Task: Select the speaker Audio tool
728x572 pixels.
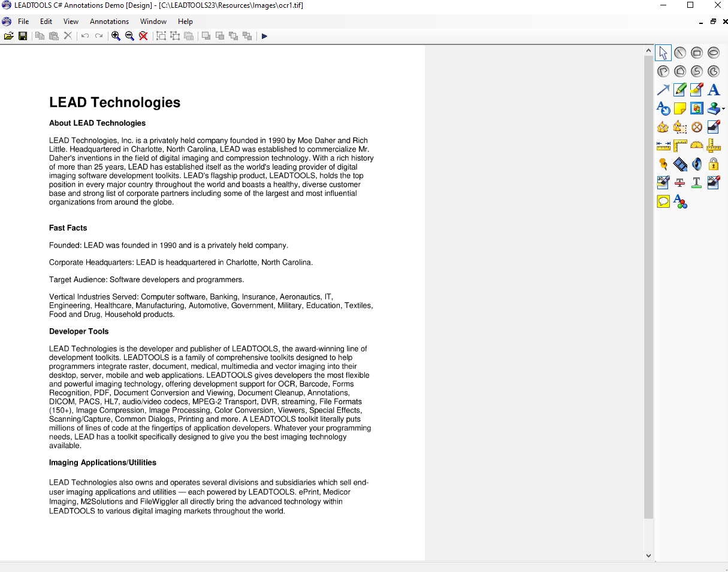Action: tap(697, 164)
